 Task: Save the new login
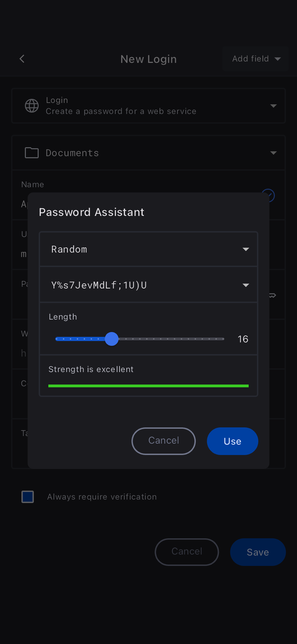(258, 552)
